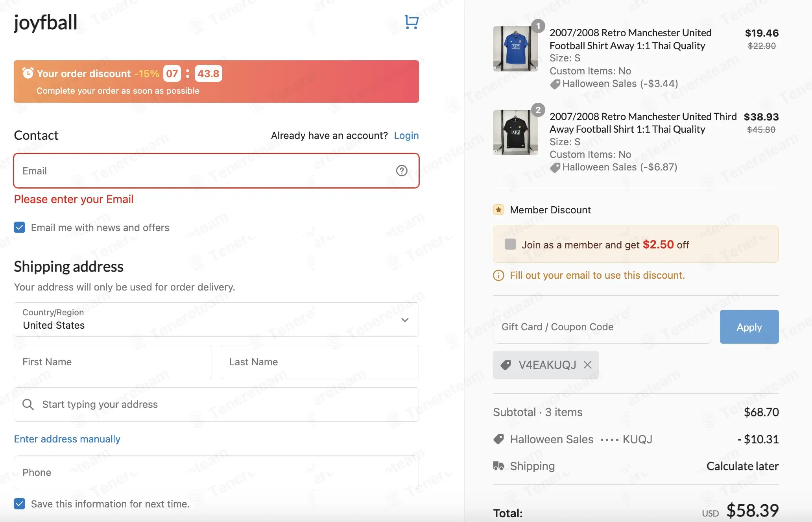
Task: Click the tag icon in V4EAKUQJ chip
Action: click(506, 365)
